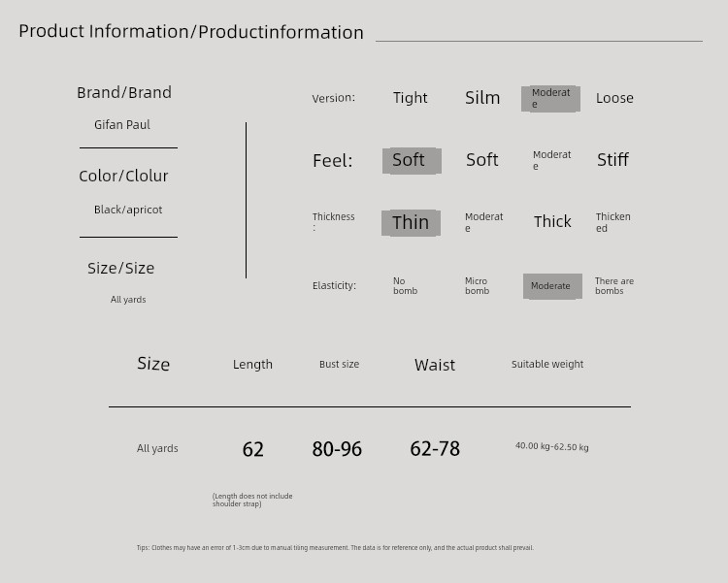
Task: Choose the "Silm" version option
Action: (482, 98)
